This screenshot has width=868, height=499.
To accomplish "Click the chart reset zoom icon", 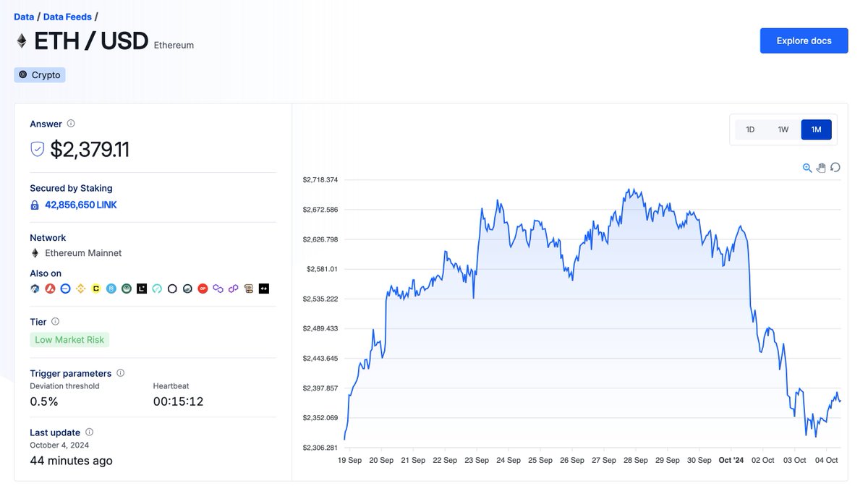I will [x=835, y=168].
